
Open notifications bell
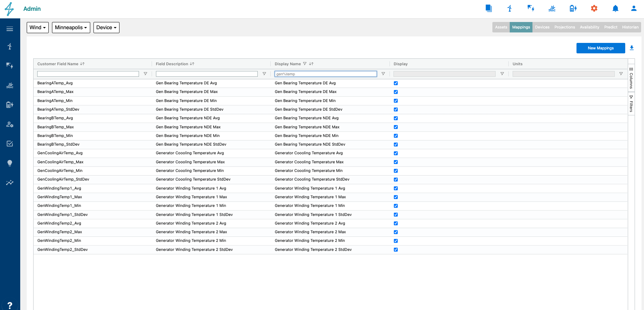point(615,8)
